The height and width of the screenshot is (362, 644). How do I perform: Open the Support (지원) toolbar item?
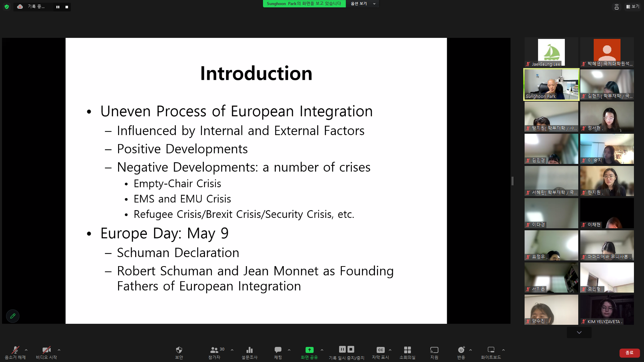point(434,350)
